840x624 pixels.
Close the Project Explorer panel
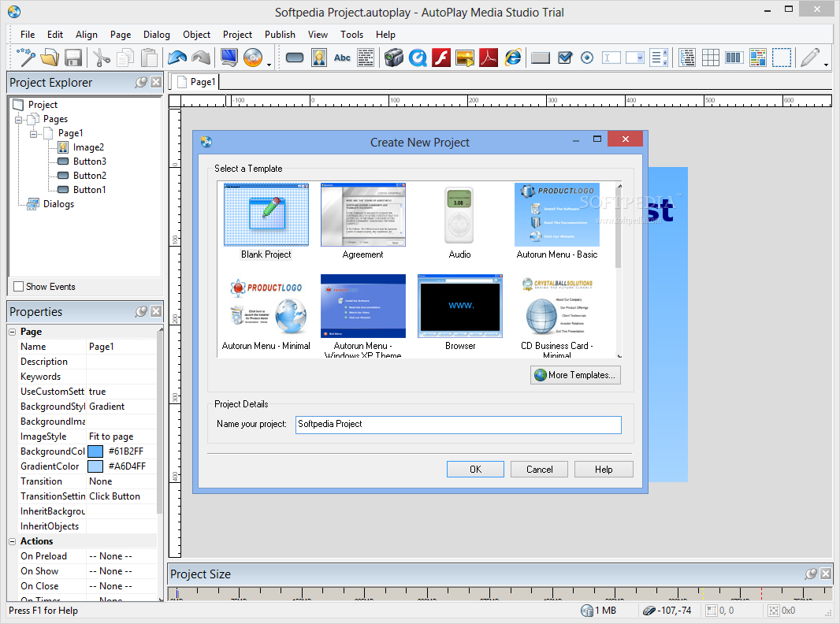(x=156, y=82)
